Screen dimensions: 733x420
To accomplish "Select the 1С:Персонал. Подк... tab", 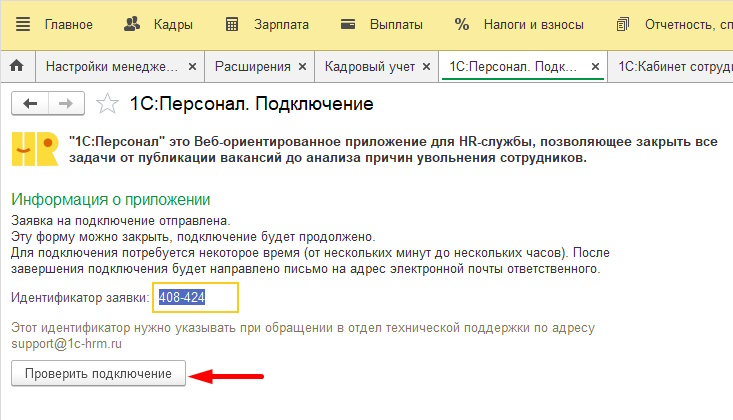I will tap(513, 66).
